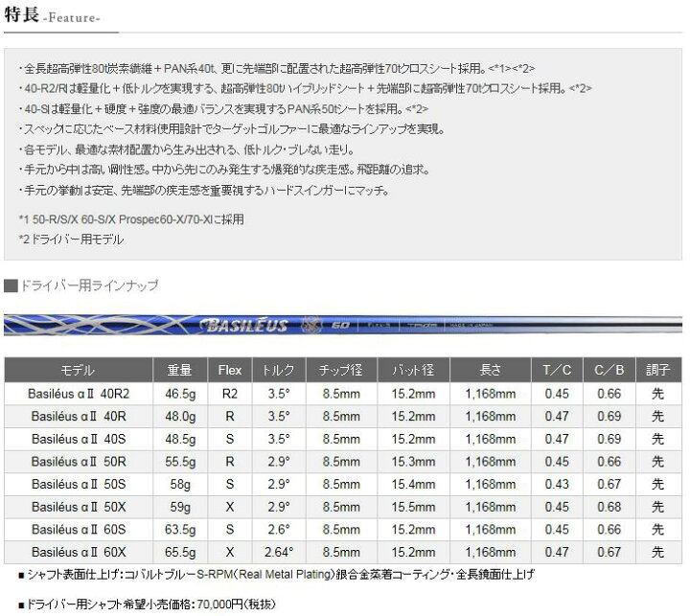Click the Basileus shaft product image

[343, 325]
